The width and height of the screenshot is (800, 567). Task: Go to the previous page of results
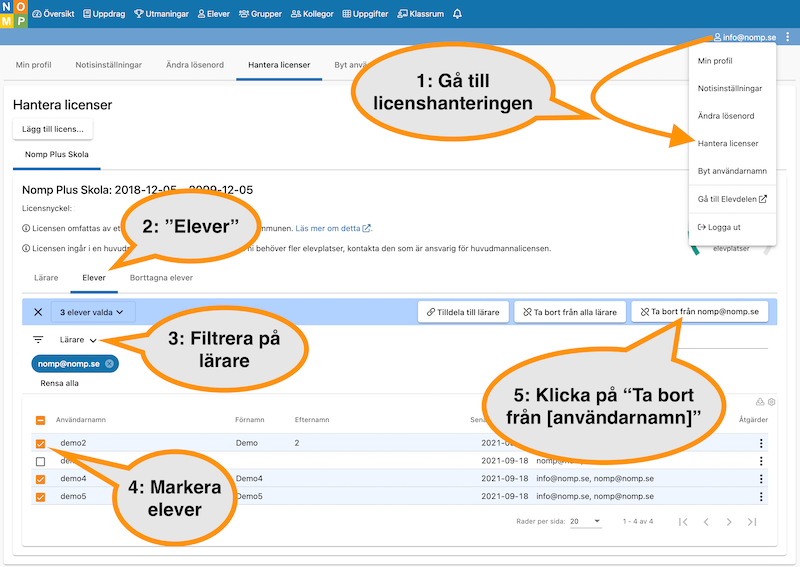pyautogui.click(x=706, y=522)
